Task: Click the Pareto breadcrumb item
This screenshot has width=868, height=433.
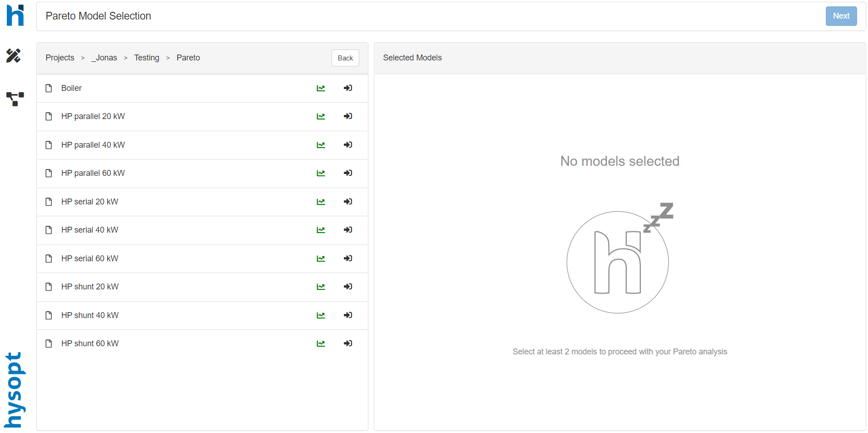Action: point(188,58)
